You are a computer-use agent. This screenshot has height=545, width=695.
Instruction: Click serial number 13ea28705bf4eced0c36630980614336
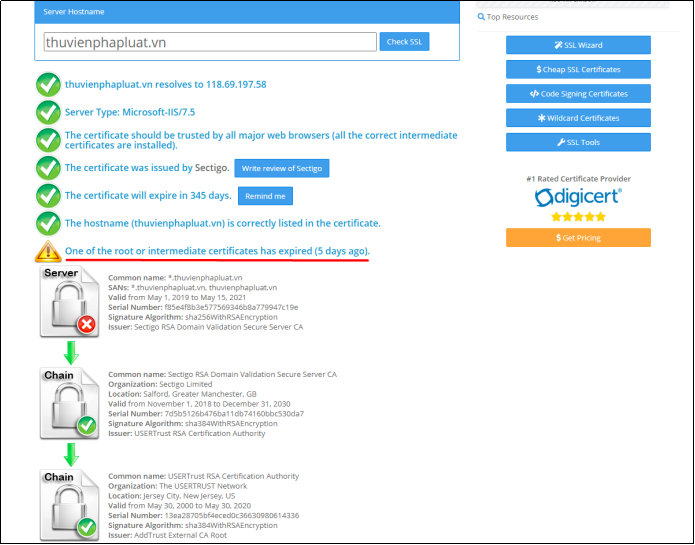pos(203,516)
